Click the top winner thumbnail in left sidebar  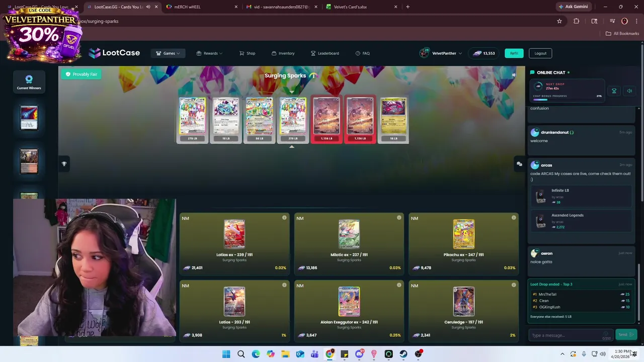click(x=29, y=117)
